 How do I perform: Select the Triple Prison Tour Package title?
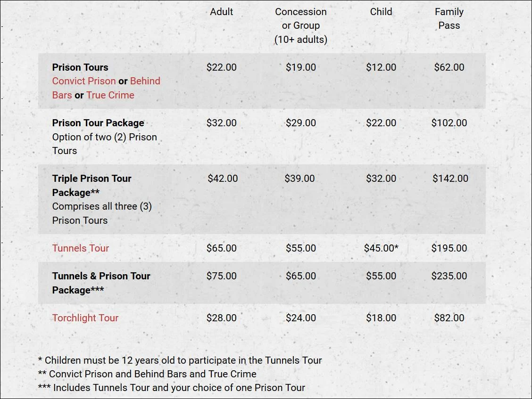coord(92,185)
